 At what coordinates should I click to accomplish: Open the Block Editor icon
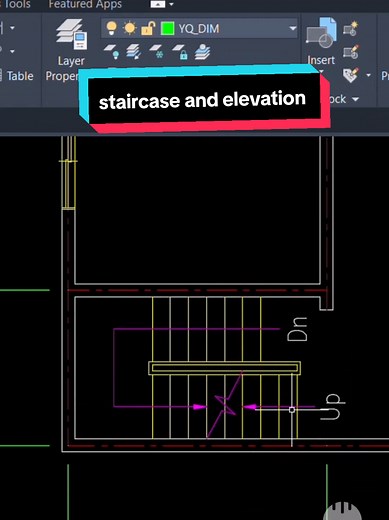pyautogui.click(x=350, y=52)
